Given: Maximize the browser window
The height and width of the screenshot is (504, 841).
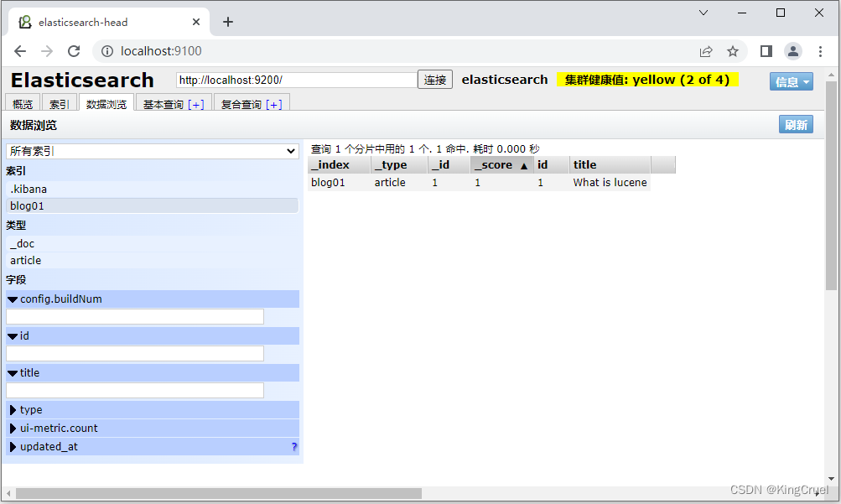Looking at the screenshot, I should 781,13.
